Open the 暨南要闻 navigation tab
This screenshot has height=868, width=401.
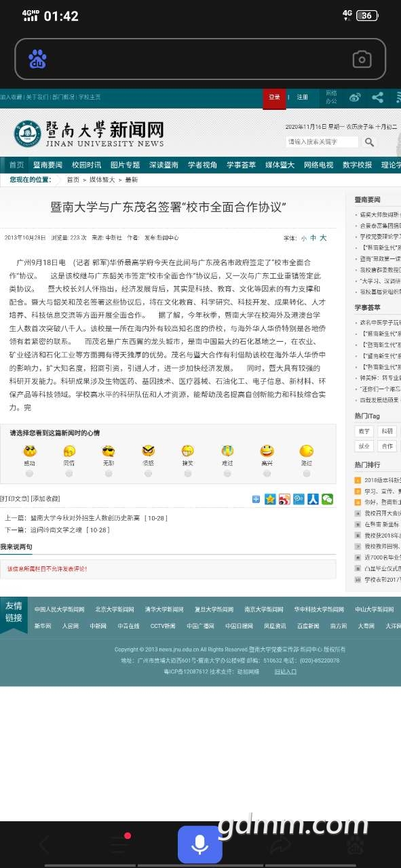pyautogui.click(x=47, y=165)
